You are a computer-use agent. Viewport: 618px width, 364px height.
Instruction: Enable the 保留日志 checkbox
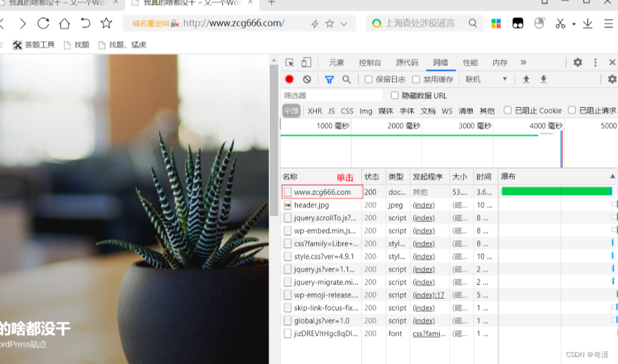click(x=369, y=79)
